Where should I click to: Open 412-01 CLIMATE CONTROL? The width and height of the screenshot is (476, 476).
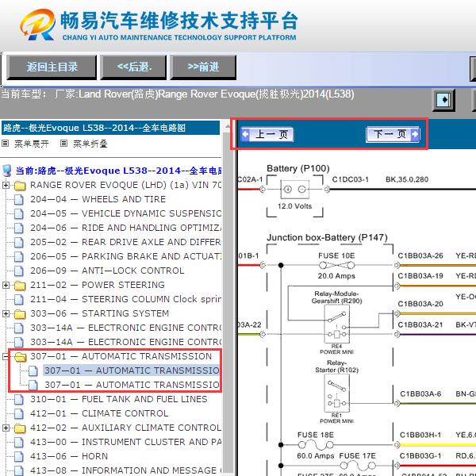[99, 413]
